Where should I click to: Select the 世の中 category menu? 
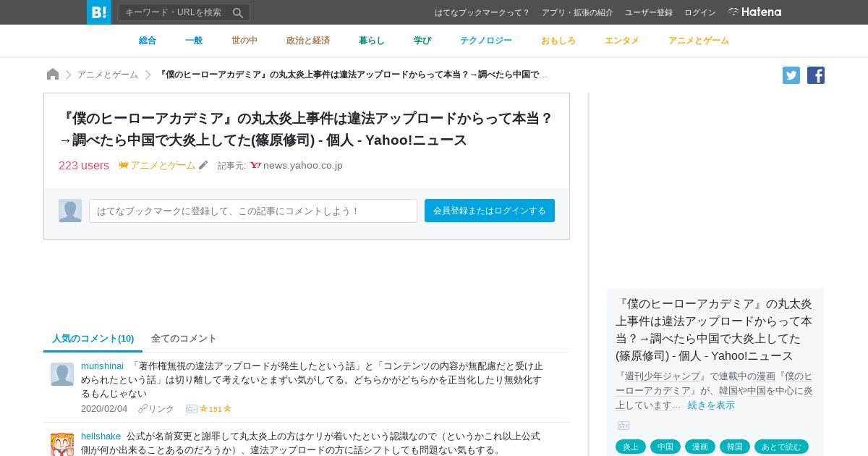pos(244,41)
